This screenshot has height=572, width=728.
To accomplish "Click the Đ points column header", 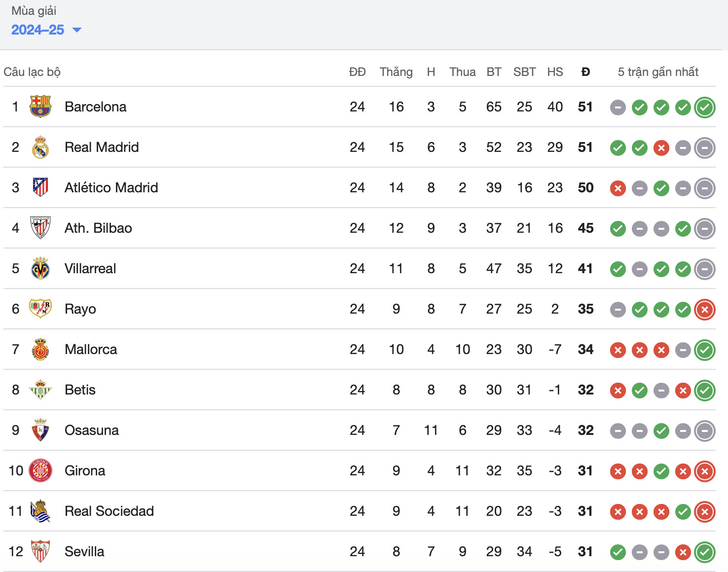I will (585, 71).
